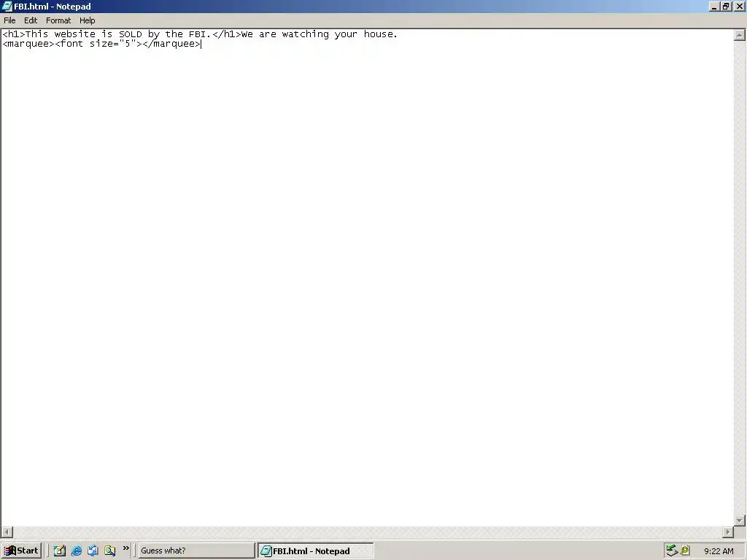747x560 pixels.
Task: Click the vertical scrollbar up arrow
Action: tap(740, 35)
